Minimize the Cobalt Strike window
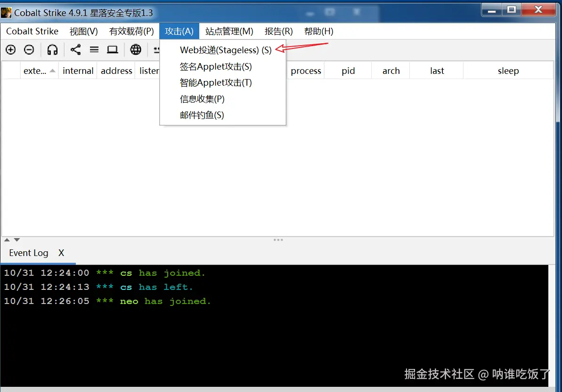The width and height of the screenshot is (562, 392). coord(492,10)
